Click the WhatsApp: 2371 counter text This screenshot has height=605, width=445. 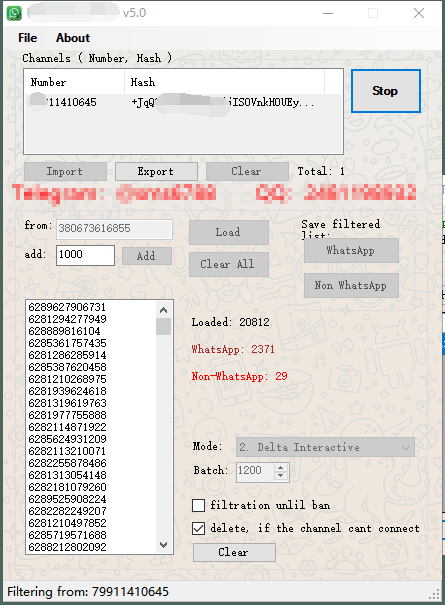233,349
